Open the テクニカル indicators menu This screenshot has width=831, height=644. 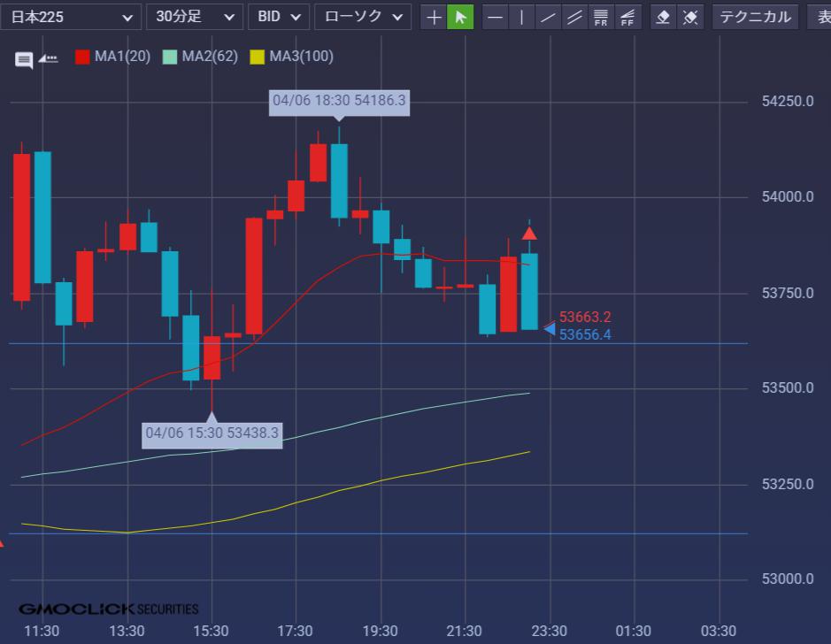click(x=755, y=17)
